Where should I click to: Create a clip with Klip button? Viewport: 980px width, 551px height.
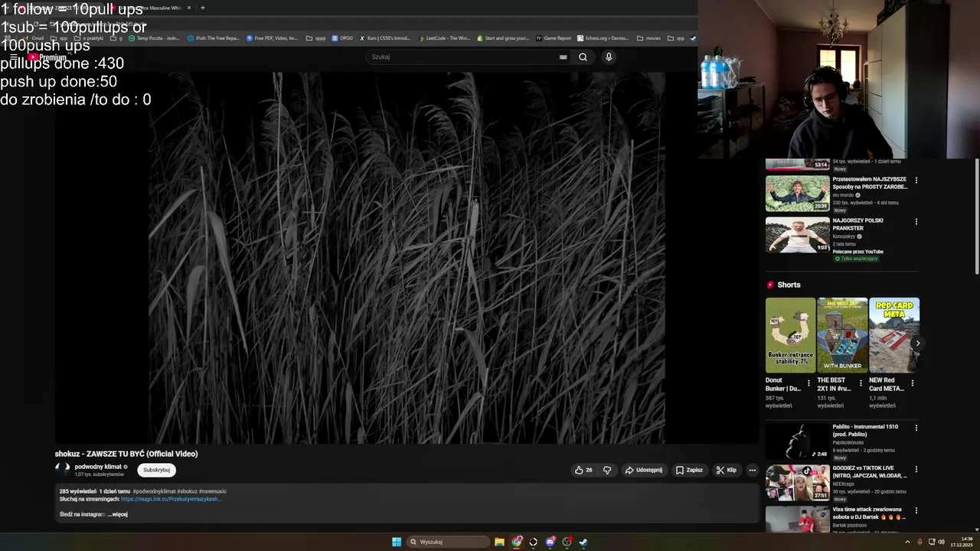pyautogui.click(x=727, y=470)
